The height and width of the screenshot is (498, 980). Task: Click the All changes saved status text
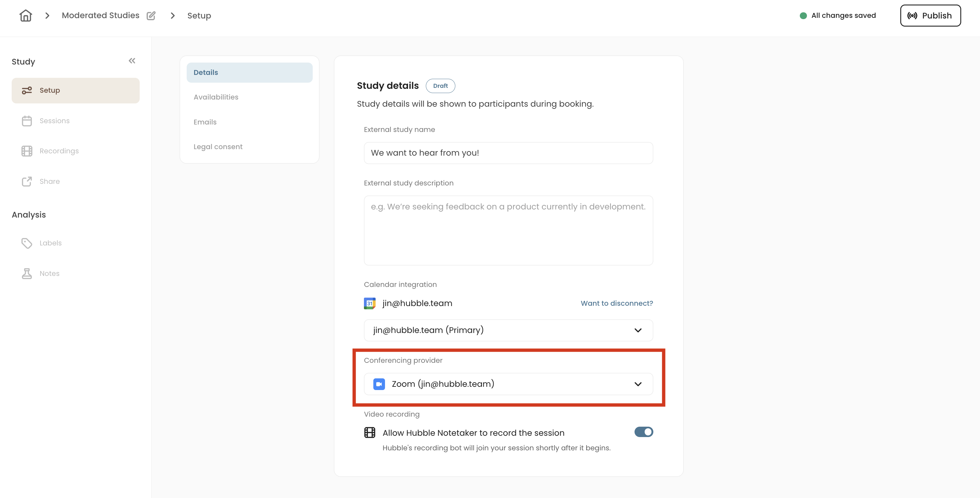click(x=844, y=16)
